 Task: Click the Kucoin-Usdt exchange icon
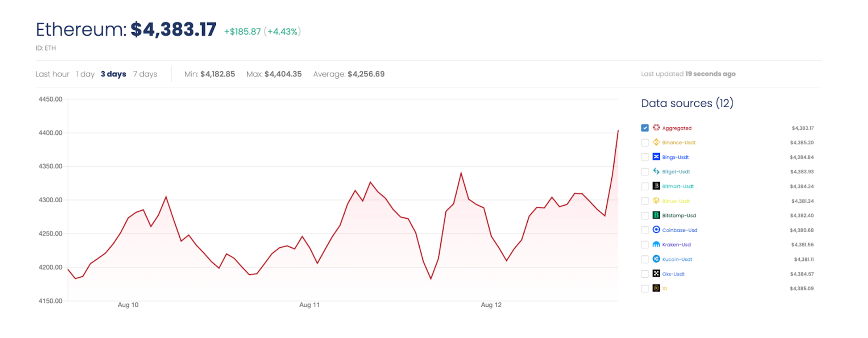point(656,259)
